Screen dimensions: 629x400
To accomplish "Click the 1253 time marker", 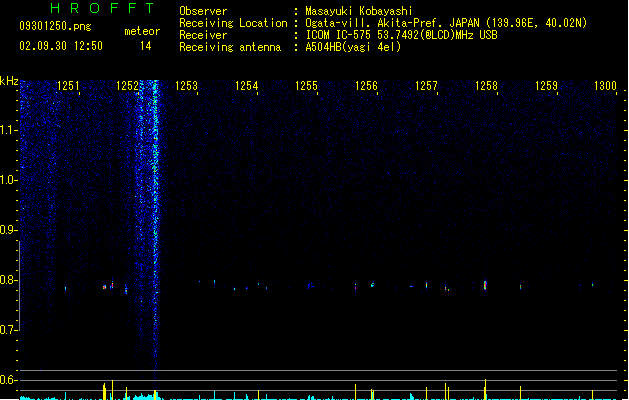I will pyautogui.click(x=187, y=86).
